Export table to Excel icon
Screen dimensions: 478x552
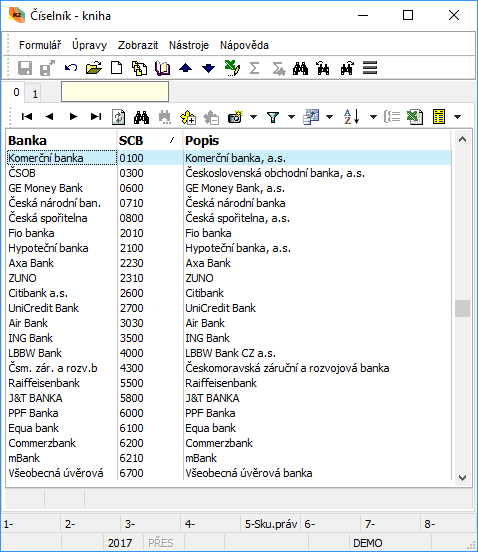click(415, 117)
